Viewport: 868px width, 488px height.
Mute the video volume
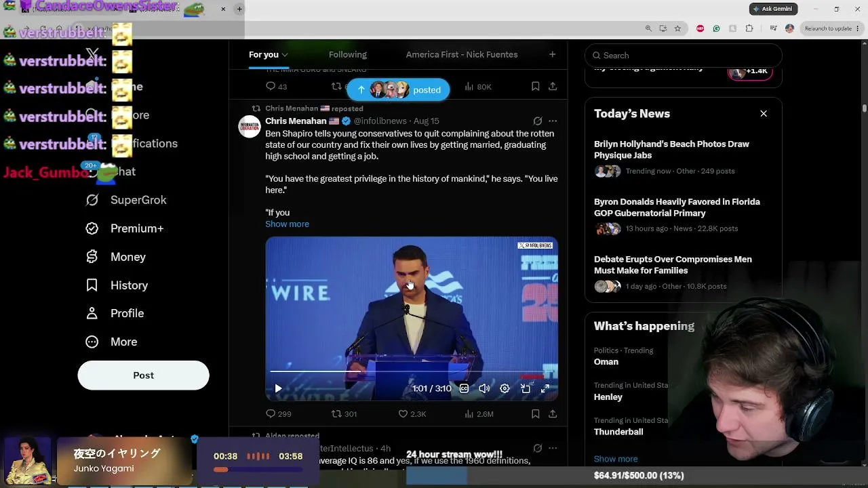(x=484, y=388)
